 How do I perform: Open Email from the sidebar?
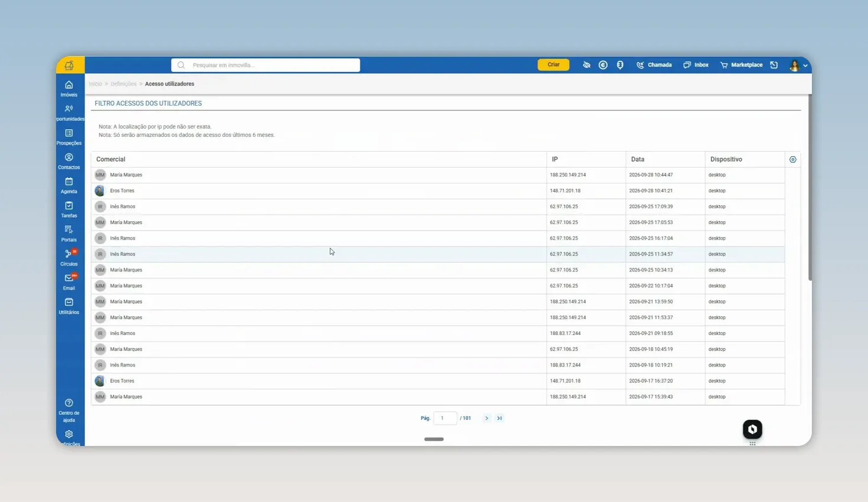point(69,282)
